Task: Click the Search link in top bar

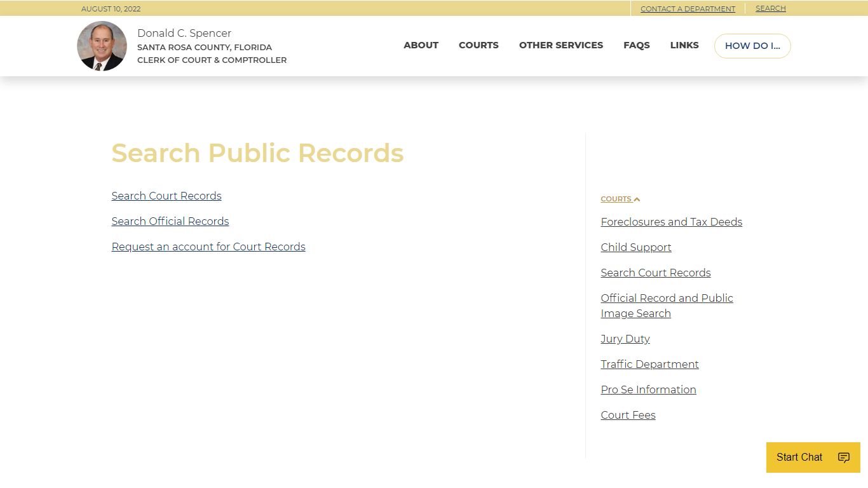Action: 771,8
